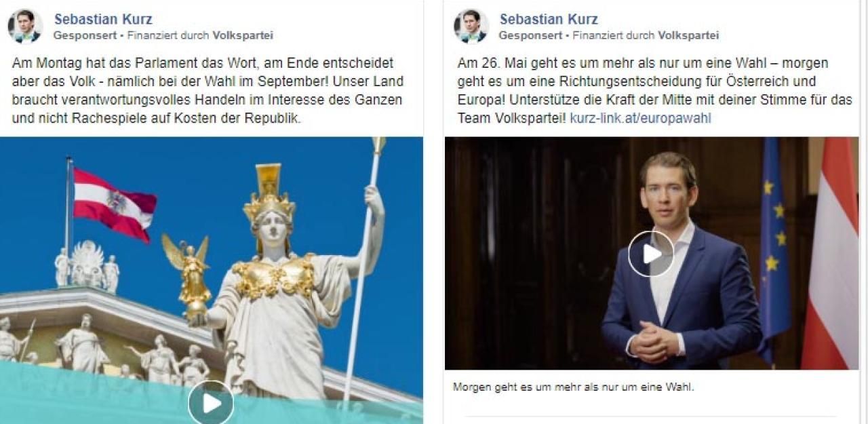Screen dimensions: 868x424
Task: Play the Sebastian Kurz speech video
Action: 651,254
